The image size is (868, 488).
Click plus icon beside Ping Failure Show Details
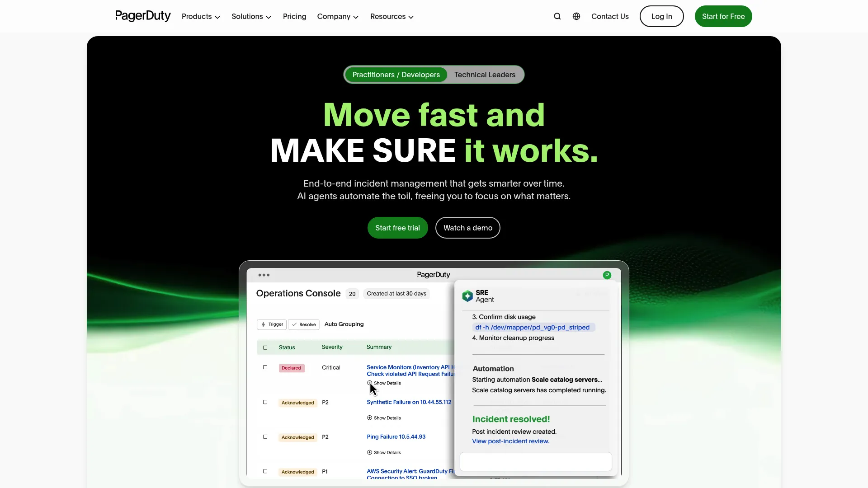(369, 452)
